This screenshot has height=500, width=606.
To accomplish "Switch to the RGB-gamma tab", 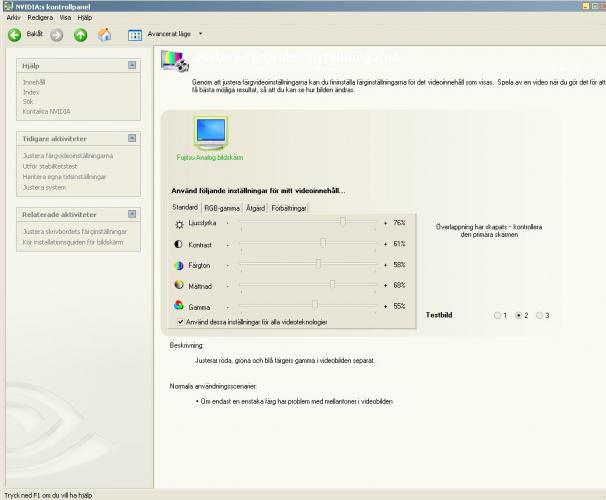I will (222, 207).
